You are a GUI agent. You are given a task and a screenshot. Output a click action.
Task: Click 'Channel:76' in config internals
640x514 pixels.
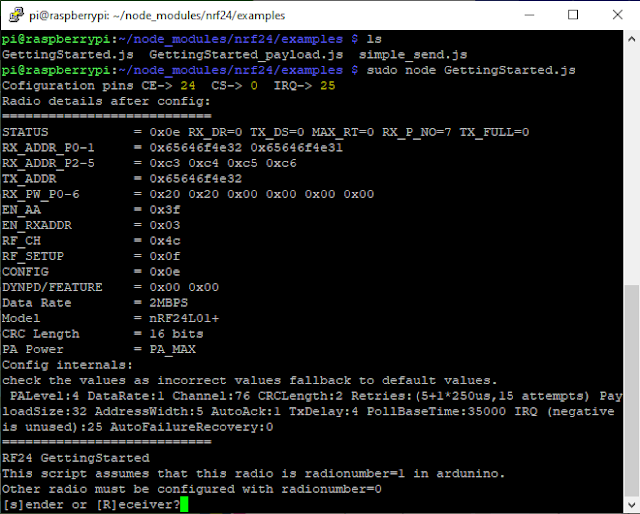point(211,396)
